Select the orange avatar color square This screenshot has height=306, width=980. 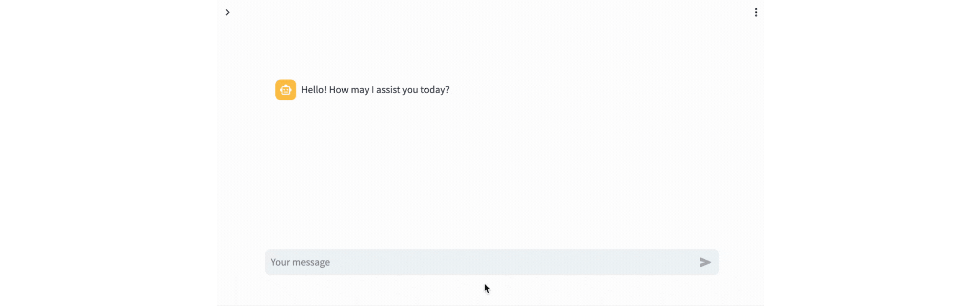click(286, 90)
